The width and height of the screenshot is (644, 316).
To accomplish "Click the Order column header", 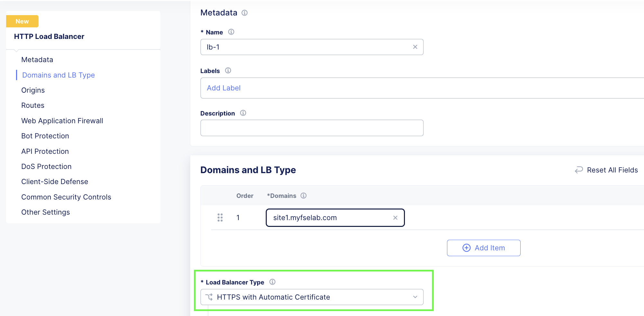I will pyautogui.click(x=245, y=196).
